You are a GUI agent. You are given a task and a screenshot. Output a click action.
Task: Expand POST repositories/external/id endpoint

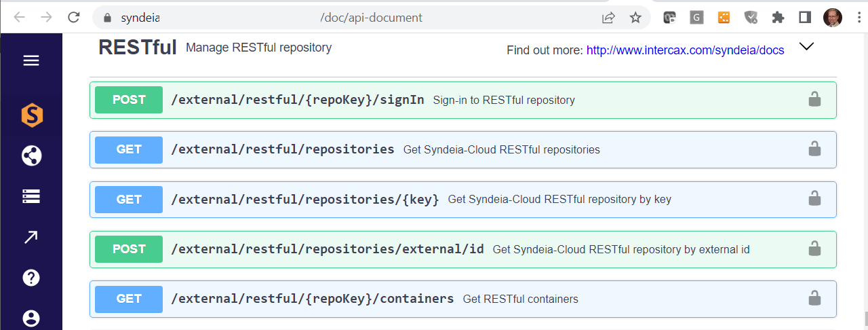click(462, 249)
